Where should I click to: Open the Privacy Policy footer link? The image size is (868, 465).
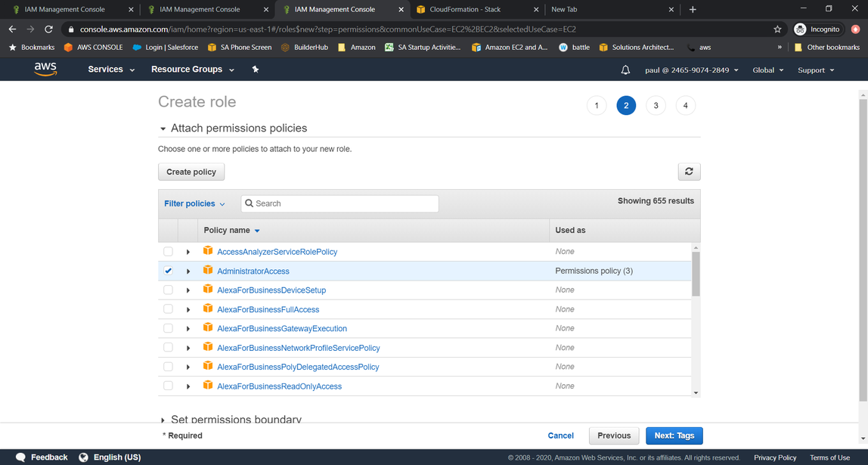click(775, 457)
